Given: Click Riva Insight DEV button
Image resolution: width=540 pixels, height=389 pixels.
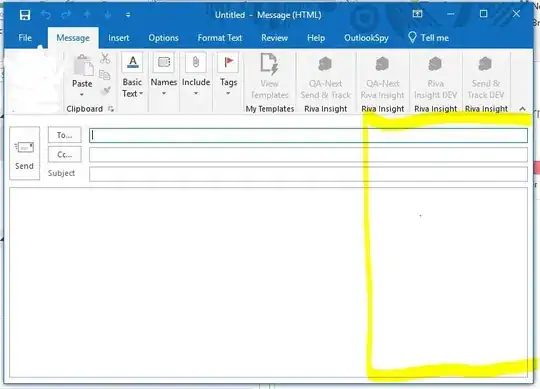Looking at the screenshot, I should (x=435, y=78).
